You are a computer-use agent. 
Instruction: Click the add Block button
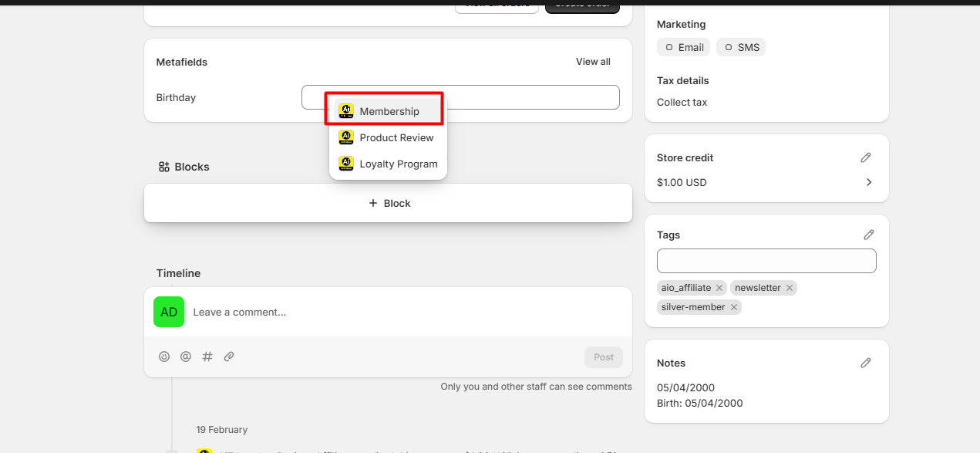click(x=389, y=203)
